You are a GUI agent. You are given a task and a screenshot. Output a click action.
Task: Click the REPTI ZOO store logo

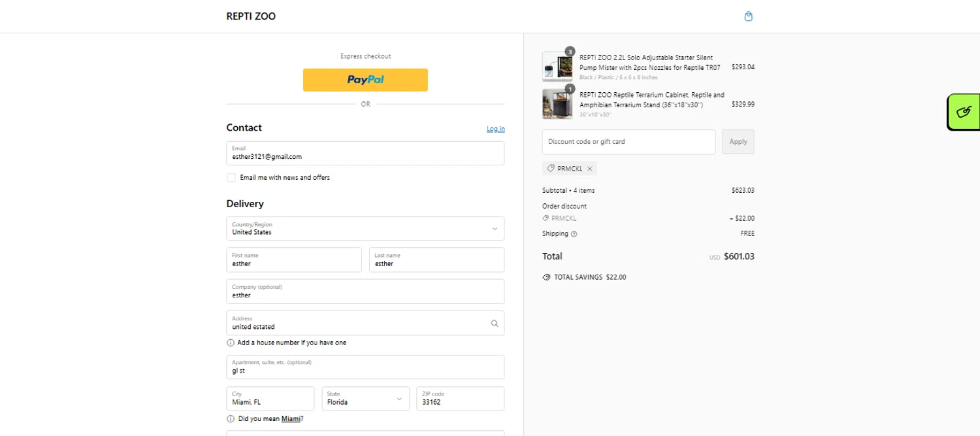click(251, 16)
